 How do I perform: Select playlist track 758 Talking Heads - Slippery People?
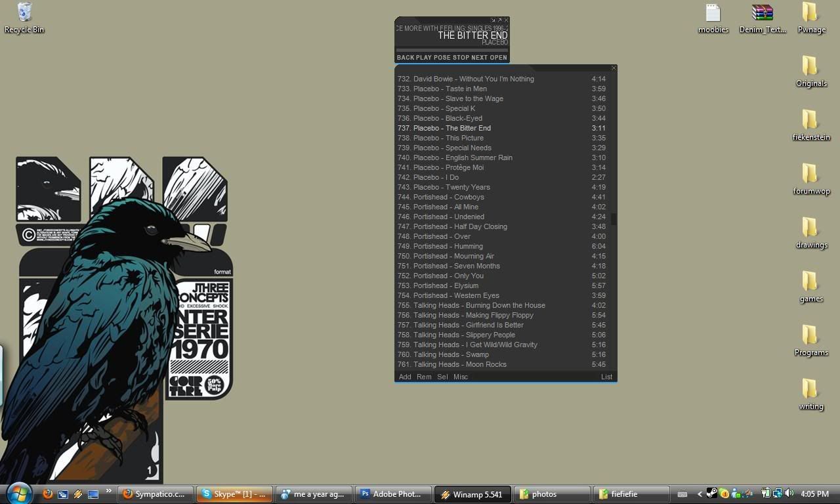[502, 335]
